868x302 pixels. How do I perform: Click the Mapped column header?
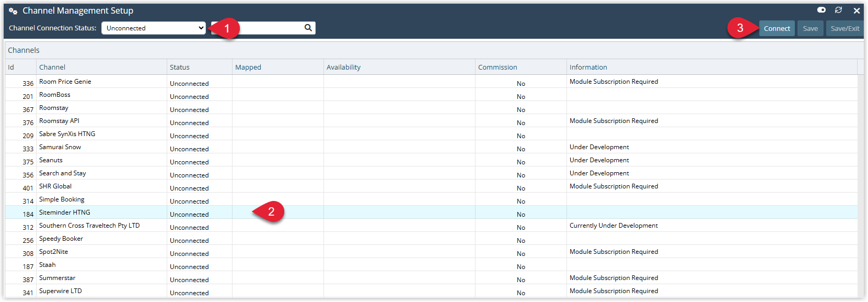click(278, 67)
